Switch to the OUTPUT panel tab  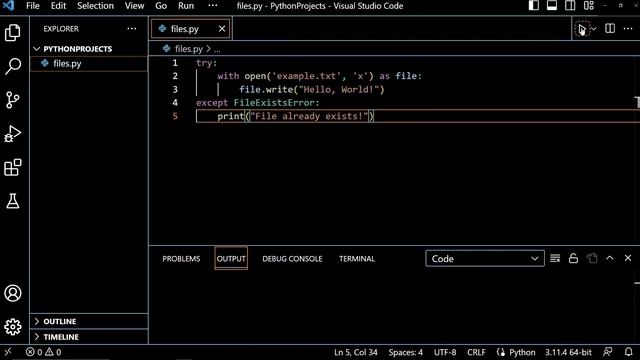point(231,259)
